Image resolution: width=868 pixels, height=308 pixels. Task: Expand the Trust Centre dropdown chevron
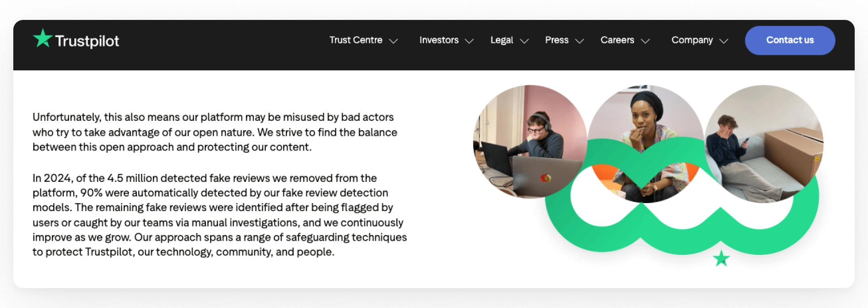393,41
